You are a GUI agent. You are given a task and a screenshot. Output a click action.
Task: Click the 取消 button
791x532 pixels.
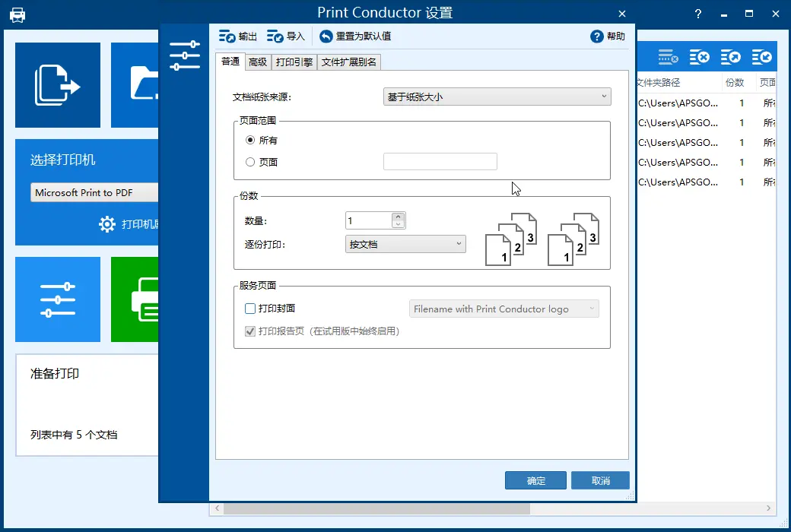[x=600, y=480]
